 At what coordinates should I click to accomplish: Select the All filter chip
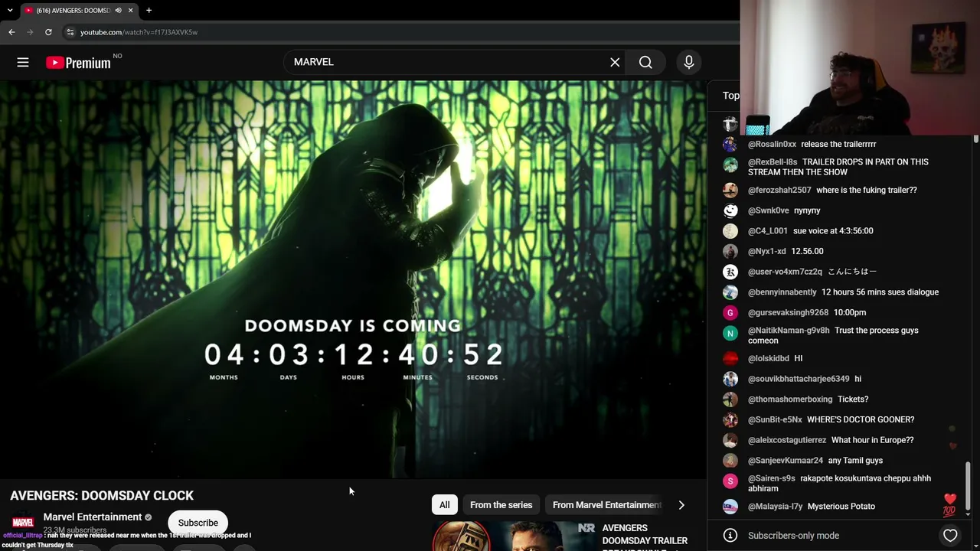(x=445, y=505)
